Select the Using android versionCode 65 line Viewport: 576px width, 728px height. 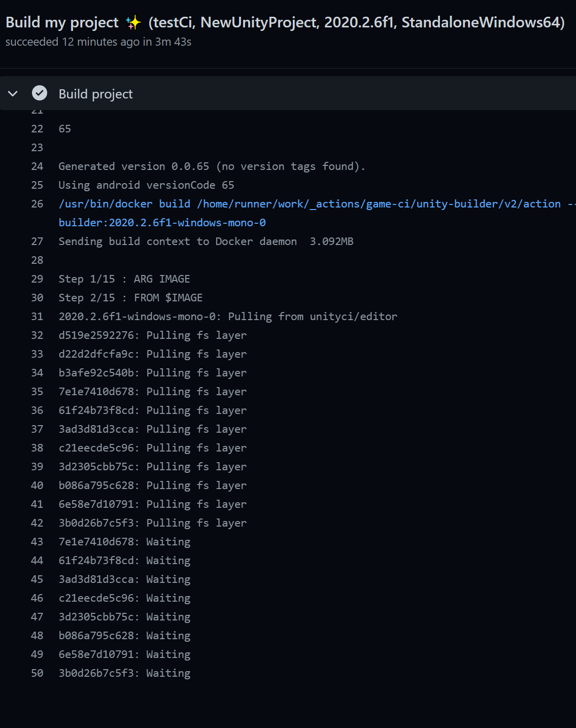coord(146,185)
